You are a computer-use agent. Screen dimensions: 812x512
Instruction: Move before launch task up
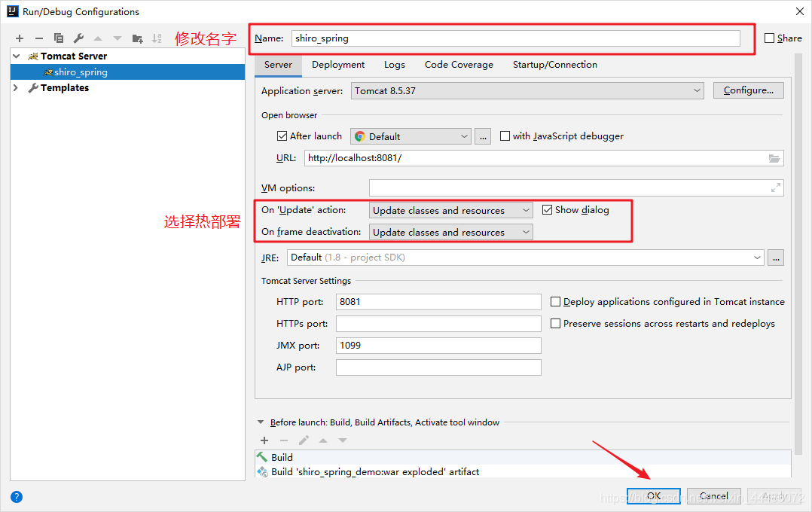tap(323, 440)
